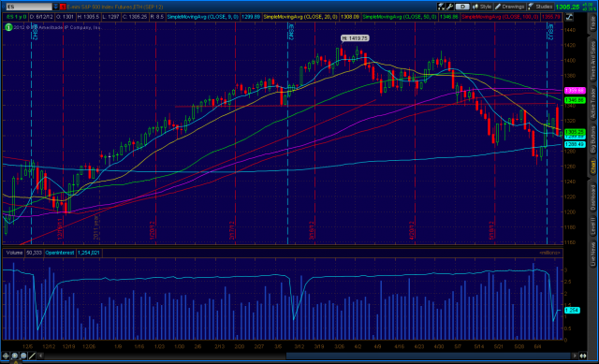This screenshot has height=364, width=599.
Task: Click the '3/12' date axis label
Action: [x=299, y=347]
